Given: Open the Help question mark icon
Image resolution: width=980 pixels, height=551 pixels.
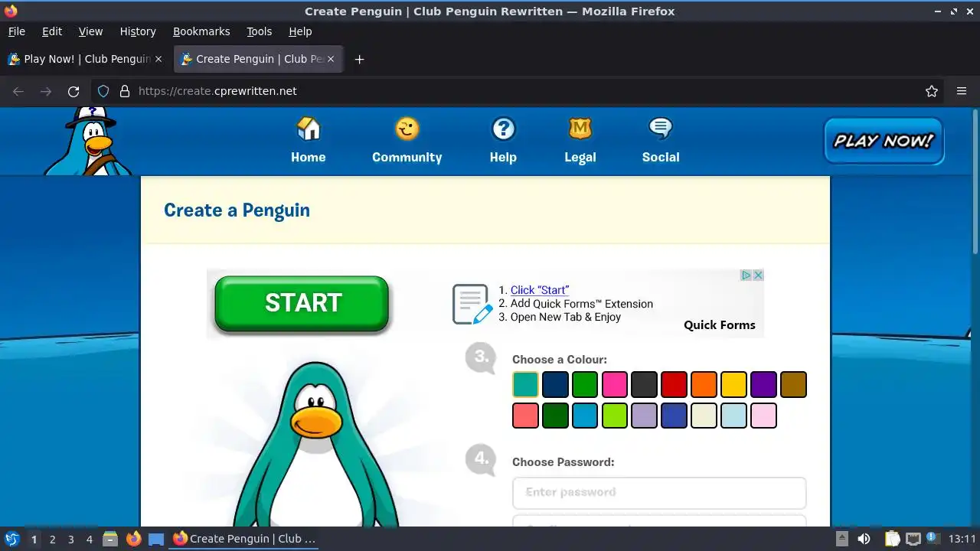Looking at the screenshot, I should pos(503,128).
